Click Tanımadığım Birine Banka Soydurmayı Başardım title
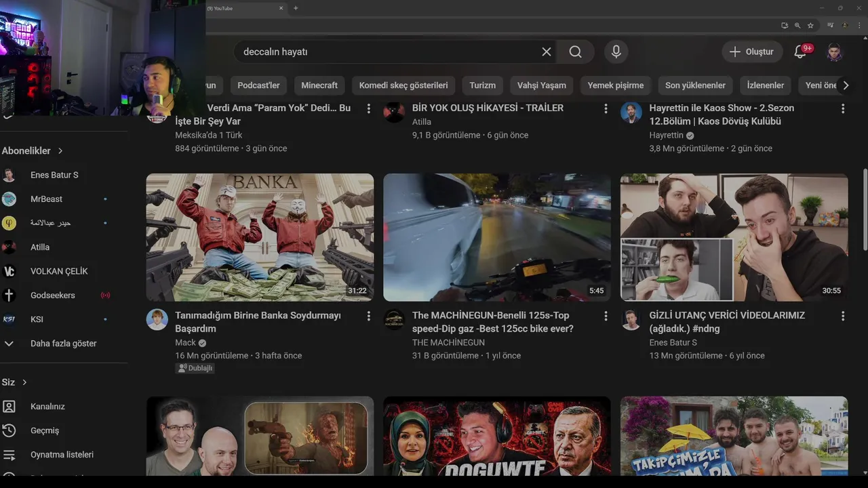 (x=258, y=322)
